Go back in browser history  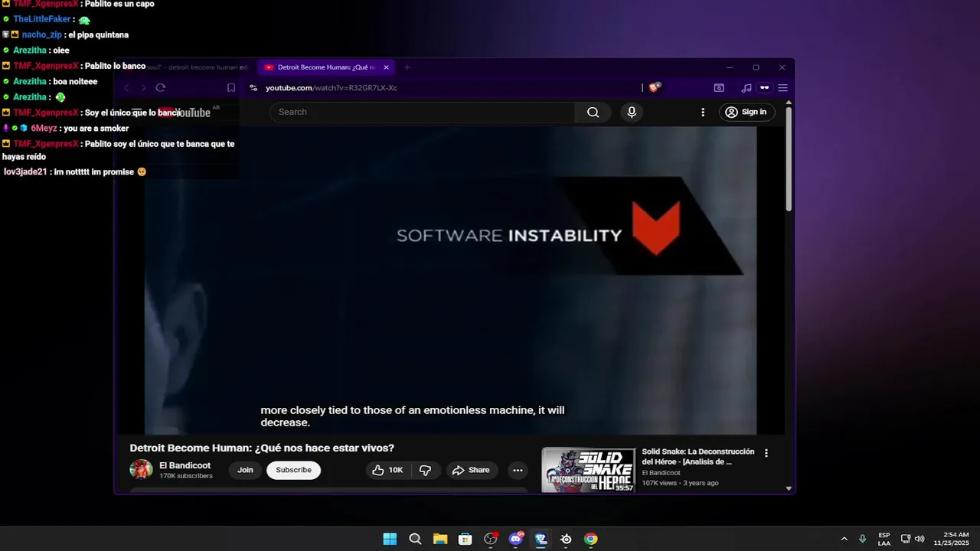127,88
